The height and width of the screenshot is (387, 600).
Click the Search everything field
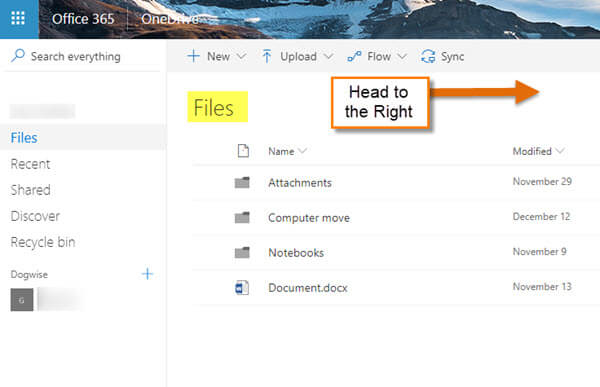click(x=83, y=56)
